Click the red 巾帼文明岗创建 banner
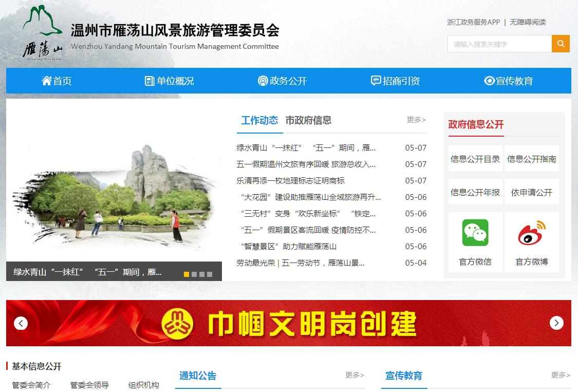Image resolution: width=578 pixels, height=392 pixels. 288,323
